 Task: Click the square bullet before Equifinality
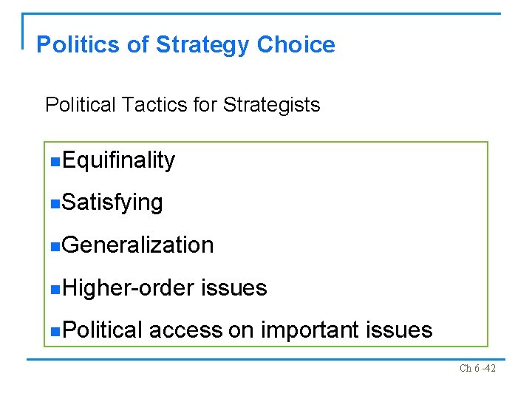click(x=56, y=161)
